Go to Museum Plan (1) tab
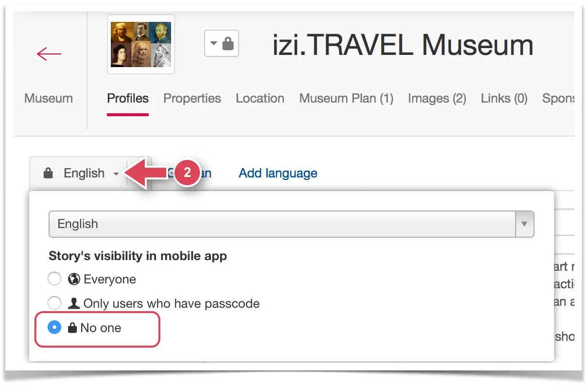The height and width of the screenshot is (386, 588). (346, 98)
